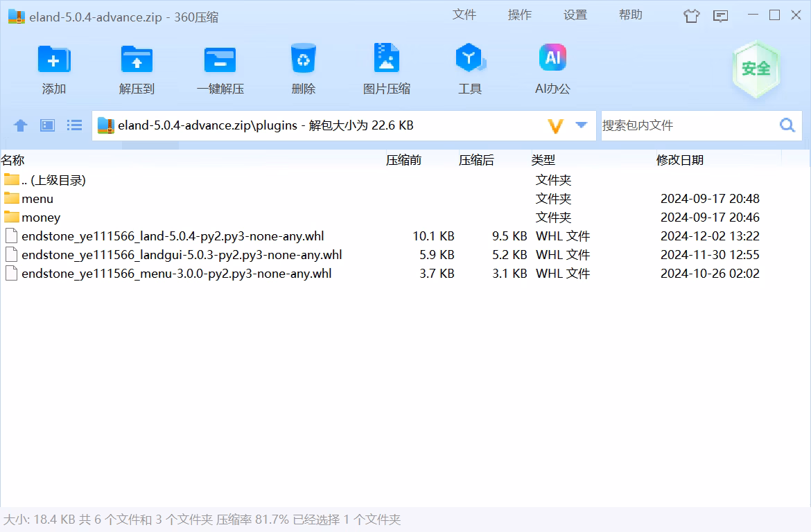Image resolution: width=811 pixels, height=532 pixels.
Task: Launch the AI办公 feature
Action: tap(552, 60)
